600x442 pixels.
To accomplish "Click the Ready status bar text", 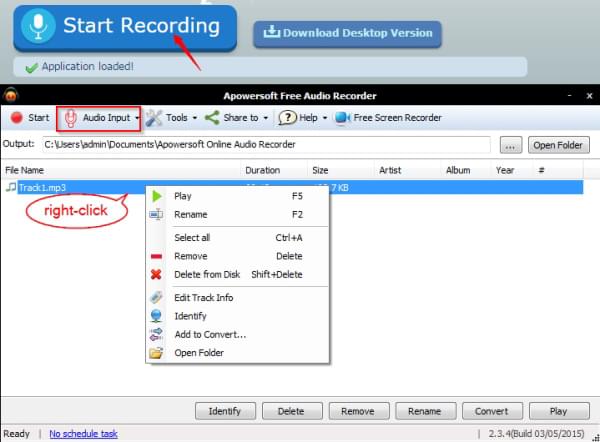I will (x=16, y=434).
